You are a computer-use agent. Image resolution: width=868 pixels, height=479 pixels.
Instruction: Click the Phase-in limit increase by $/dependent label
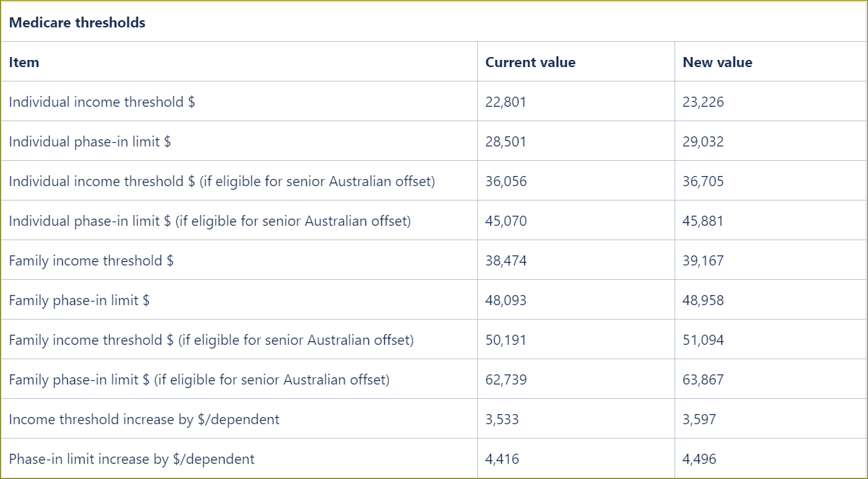point(131,459)
